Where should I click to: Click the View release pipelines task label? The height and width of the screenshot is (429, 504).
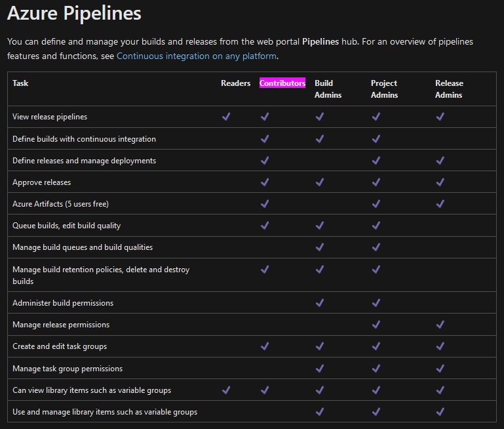(50, 117)
